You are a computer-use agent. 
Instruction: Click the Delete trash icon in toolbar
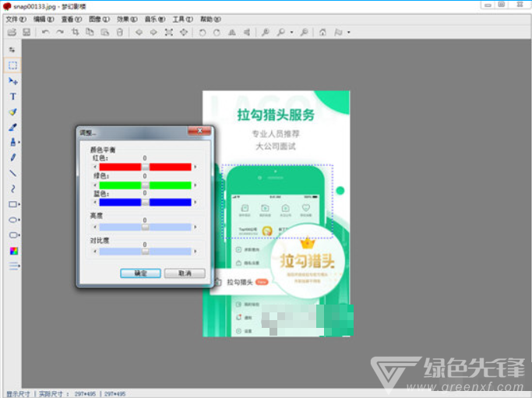point(120,32)
